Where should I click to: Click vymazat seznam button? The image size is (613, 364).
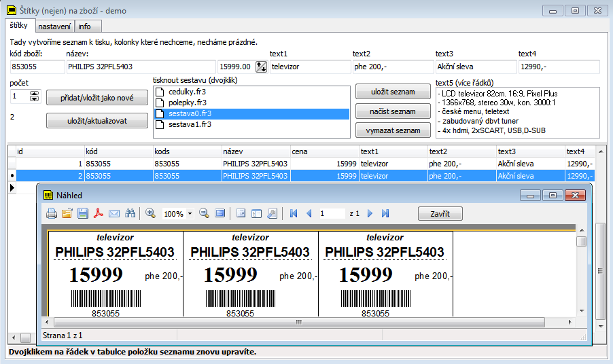click(393, 130)
